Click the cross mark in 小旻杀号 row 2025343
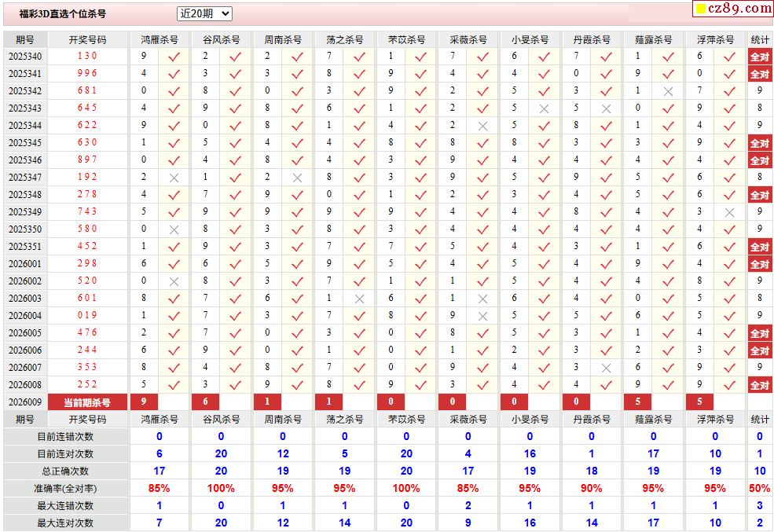The width and height of the screenshot is (774, 532). pos(544,108)
